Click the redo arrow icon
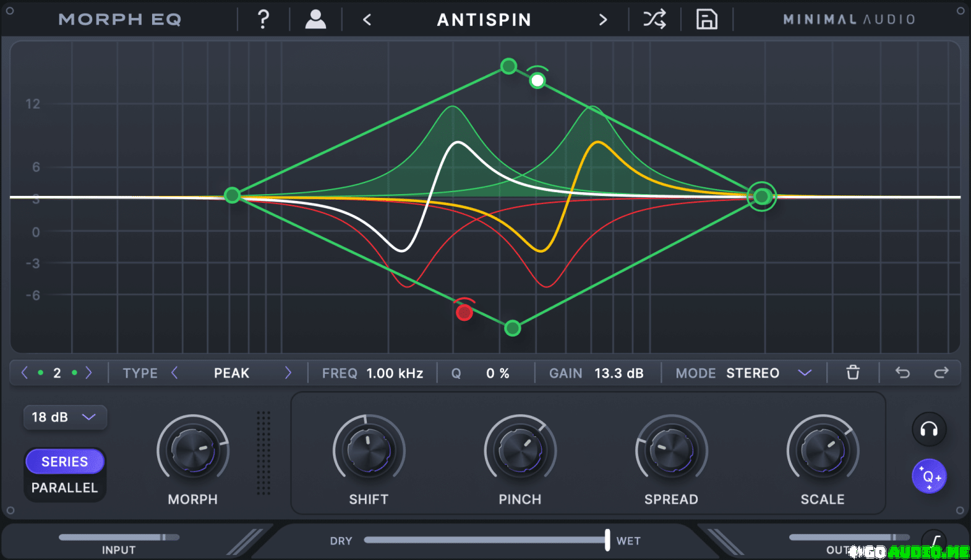Screen dimensions: 971x560 941,373
